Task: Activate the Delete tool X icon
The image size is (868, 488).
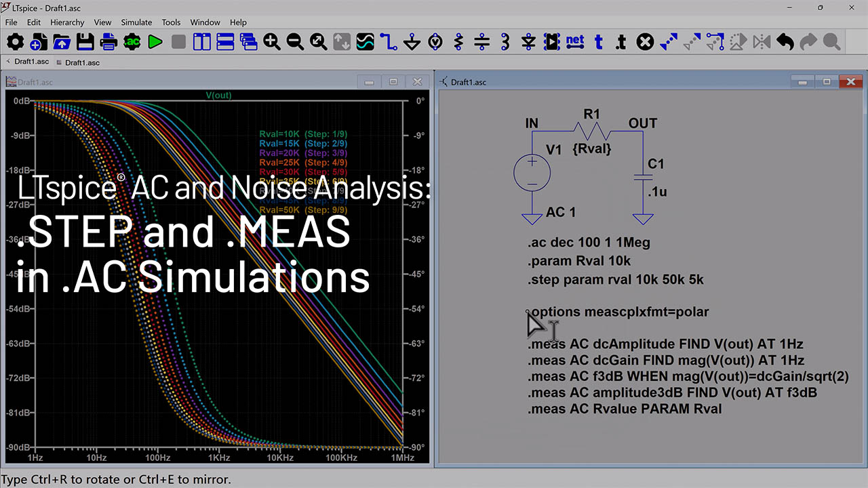Action: pos(646,42)
